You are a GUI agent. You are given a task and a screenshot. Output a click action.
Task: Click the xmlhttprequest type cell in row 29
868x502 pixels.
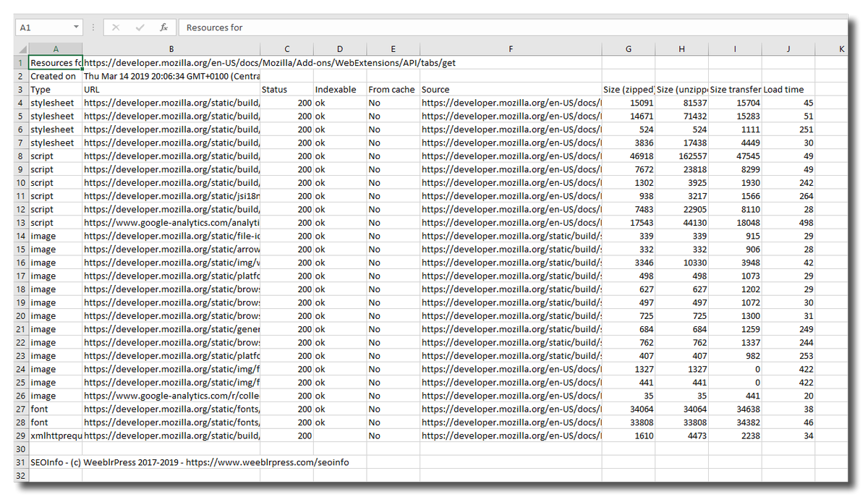tap(56, 435)
